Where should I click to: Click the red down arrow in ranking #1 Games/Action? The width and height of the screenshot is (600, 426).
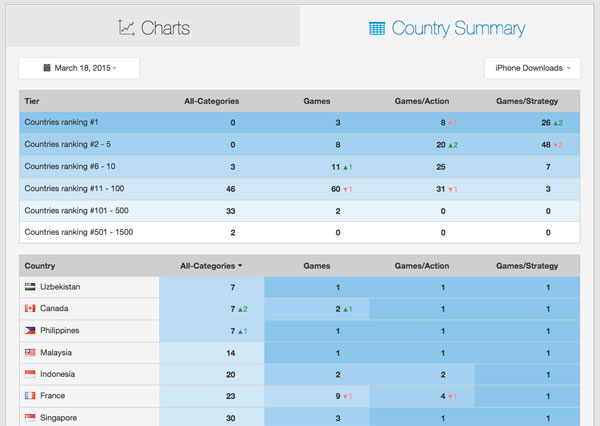pos(450,123)
